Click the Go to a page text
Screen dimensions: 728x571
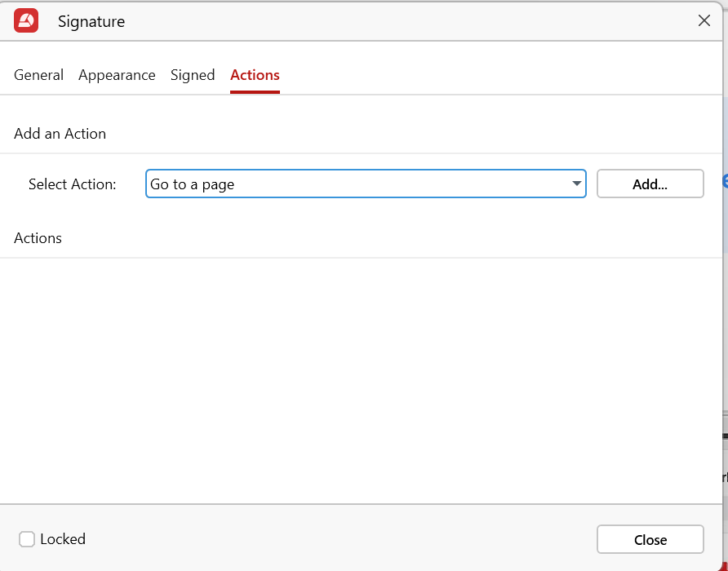[193, 184]
